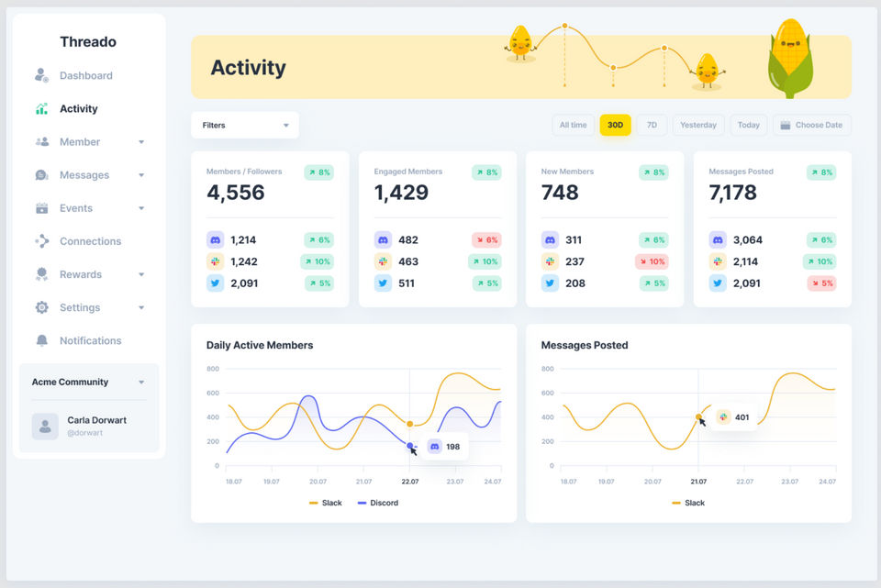Select the Yesterday time range

coord(698,125)
